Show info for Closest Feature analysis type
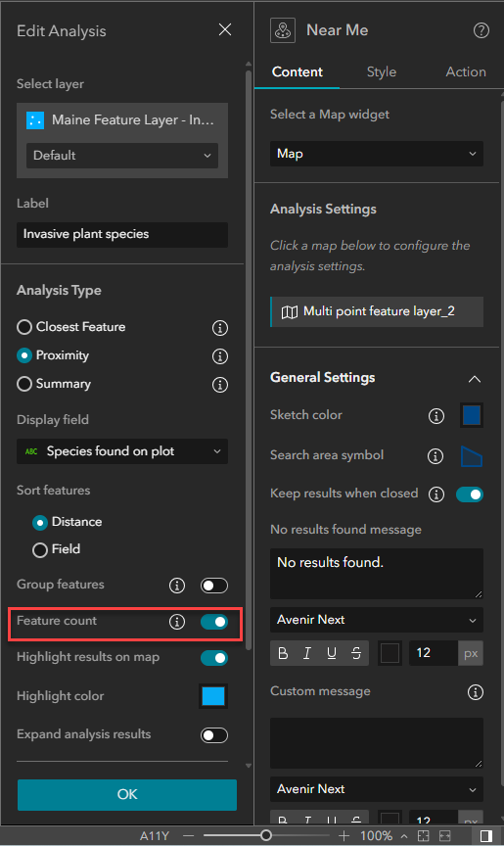This screenshot has width=504, height=846. 220,327
